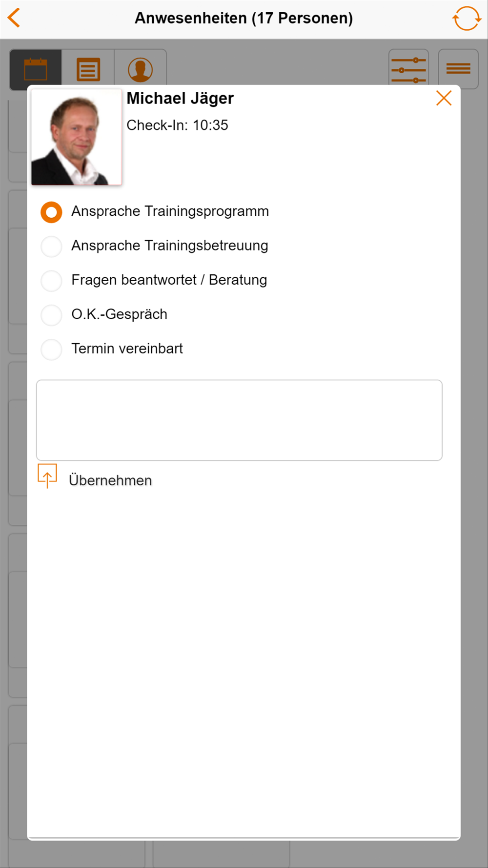Click the Ansprache Trainingsbetreuung label text
The height and width of the screenshot is (868, 488).
tap(170, 246)
